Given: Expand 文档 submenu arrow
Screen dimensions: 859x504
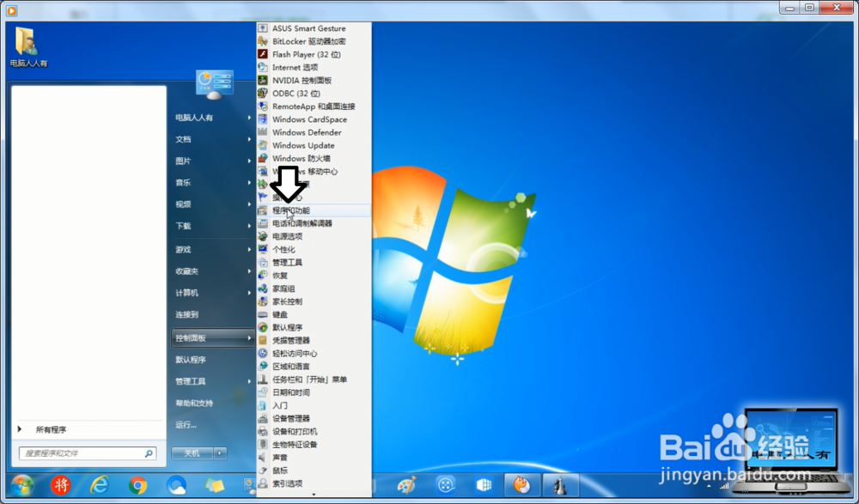Looking at the screenshot, I should [x=249, y=139].
